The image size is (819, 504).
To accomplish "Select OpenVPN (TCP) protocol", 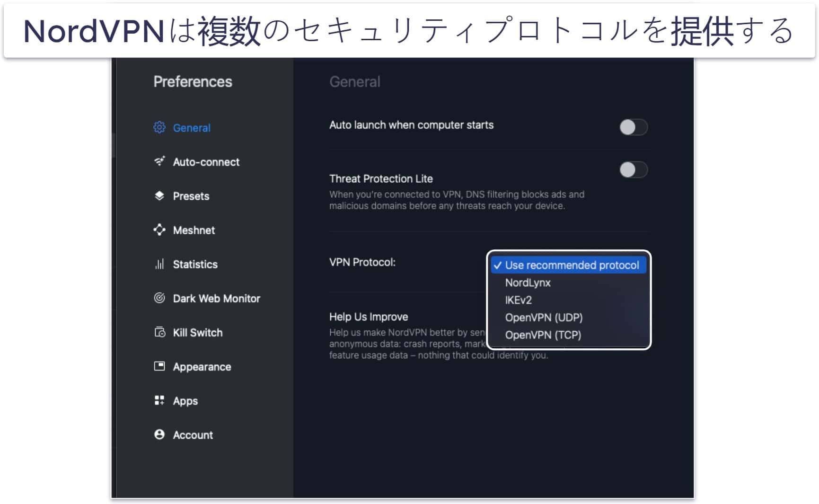I will [x=543, y=335].
